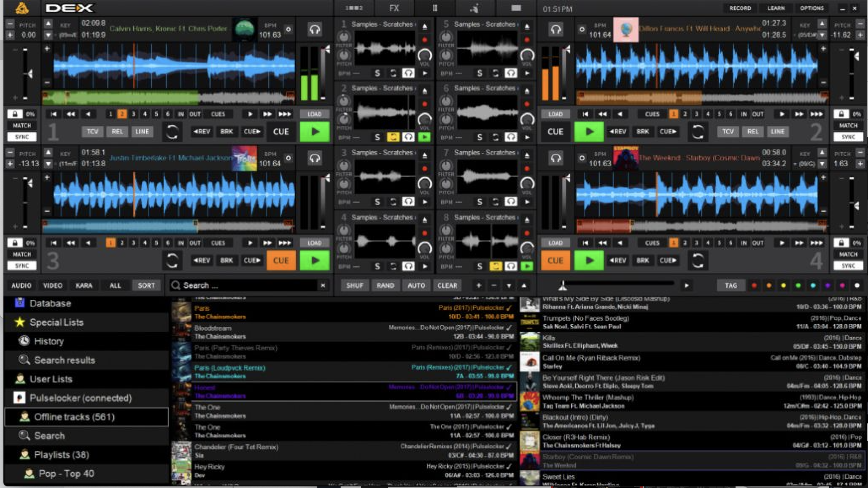
Task: Open sample slot 4 eject arrow
Action: coord(425,220)
